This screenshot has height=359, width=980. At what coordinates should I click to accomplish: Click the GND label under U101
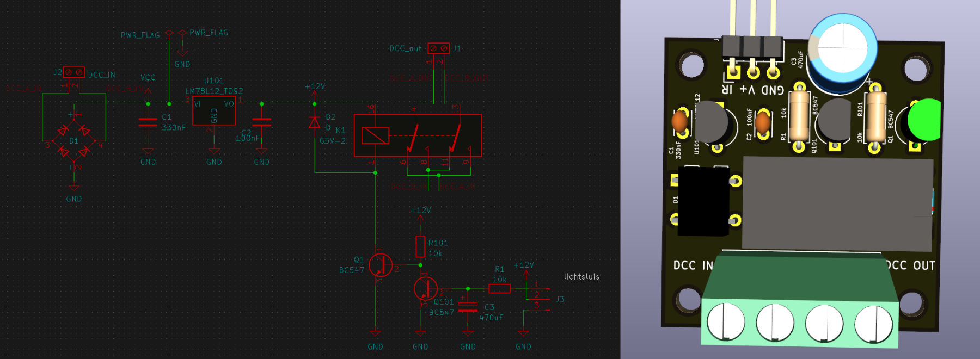pos(214,162)
